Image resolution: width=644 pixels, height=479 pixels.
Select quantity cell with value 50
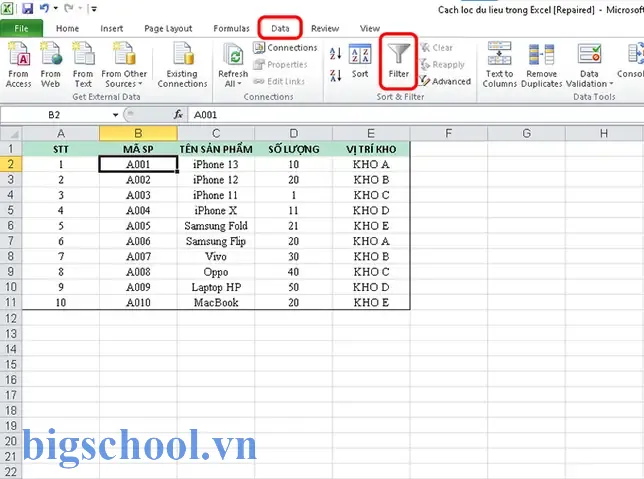coord(294,287)
